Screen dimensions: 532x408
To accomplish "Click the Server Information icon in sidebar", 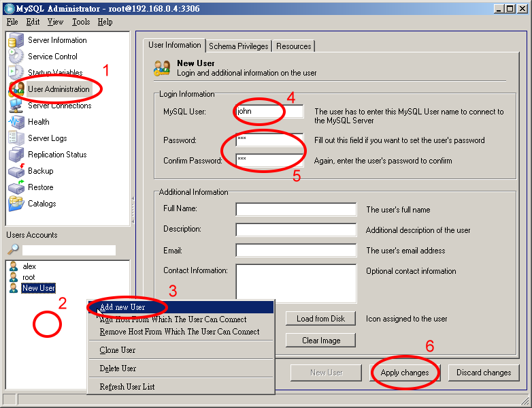I will pyautogui.click(x=16, y=40).
